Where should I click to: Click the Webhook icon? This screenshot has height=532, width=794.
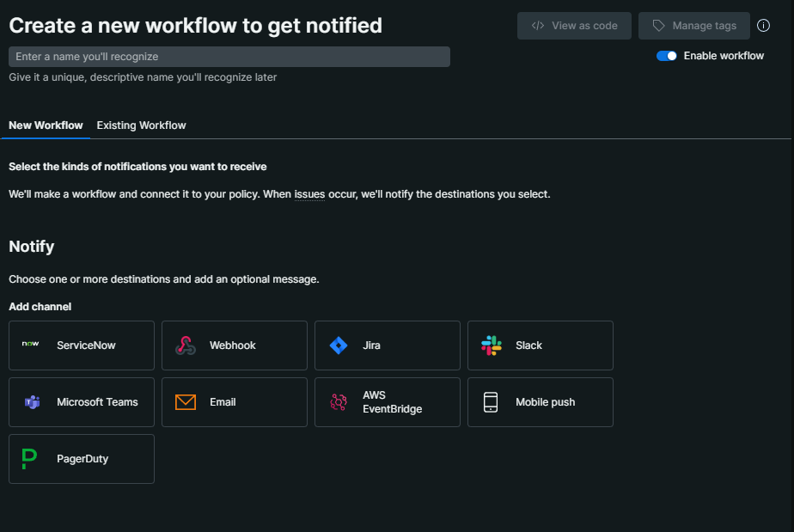pos(185,345)
